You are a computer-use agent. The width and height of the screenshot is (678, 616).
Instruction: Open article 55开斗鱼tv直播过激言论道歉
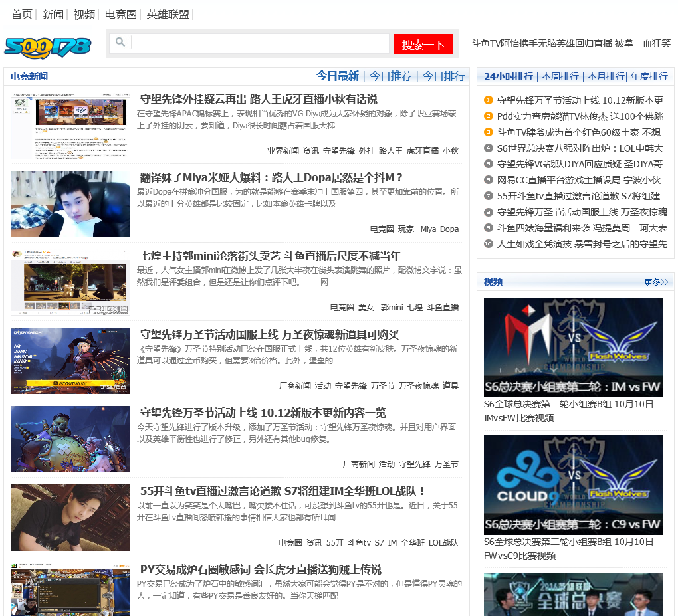(x=282, y=491)
